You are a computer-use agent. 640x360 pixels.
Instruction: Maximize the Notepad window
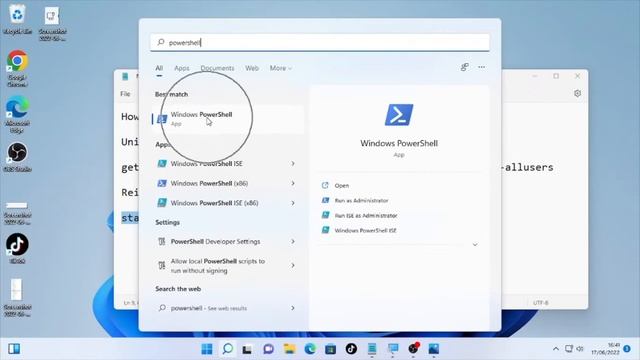coord(556,76)
